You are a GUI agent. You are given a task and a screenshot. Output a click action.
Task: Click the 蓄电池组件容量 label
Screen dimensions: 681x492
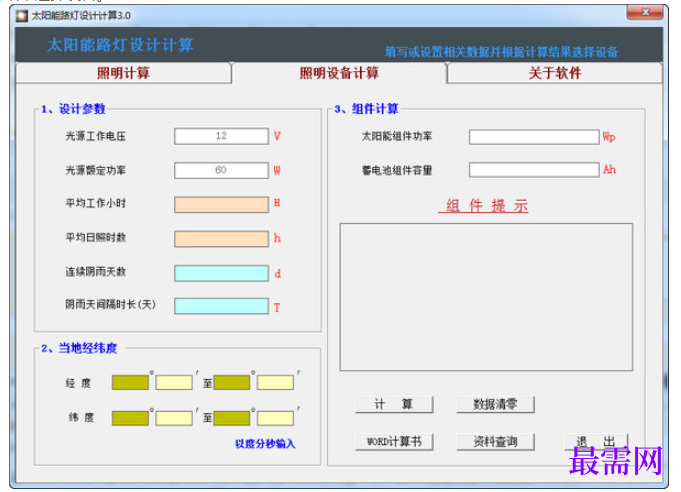tap(397, 170)
